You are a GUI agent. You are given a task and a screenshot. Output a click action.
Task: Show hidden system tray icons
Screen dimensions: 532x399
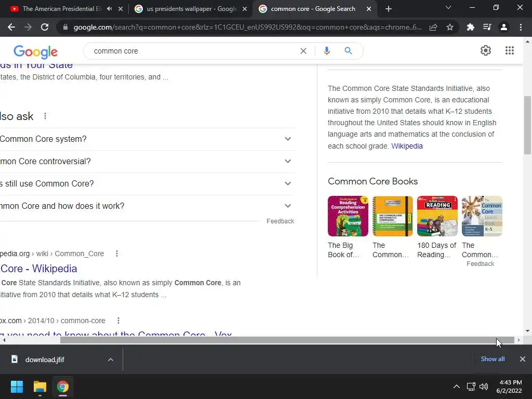pos(457,387)
